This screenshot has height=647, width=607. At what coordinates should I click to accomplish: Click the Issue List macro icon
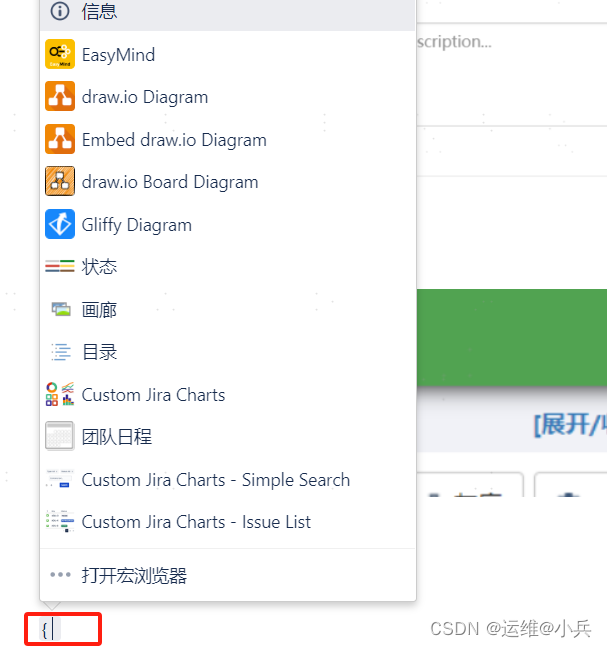click(60, 521)
